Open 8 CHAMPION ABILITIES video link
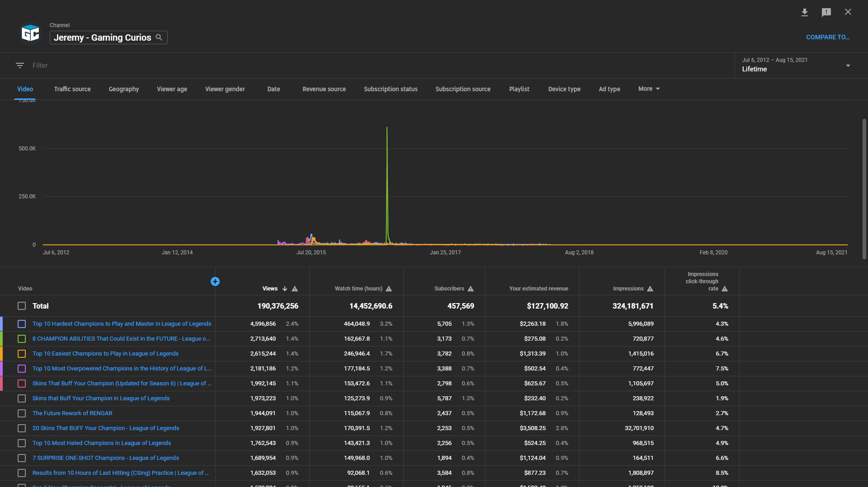 tap(121, 339)
